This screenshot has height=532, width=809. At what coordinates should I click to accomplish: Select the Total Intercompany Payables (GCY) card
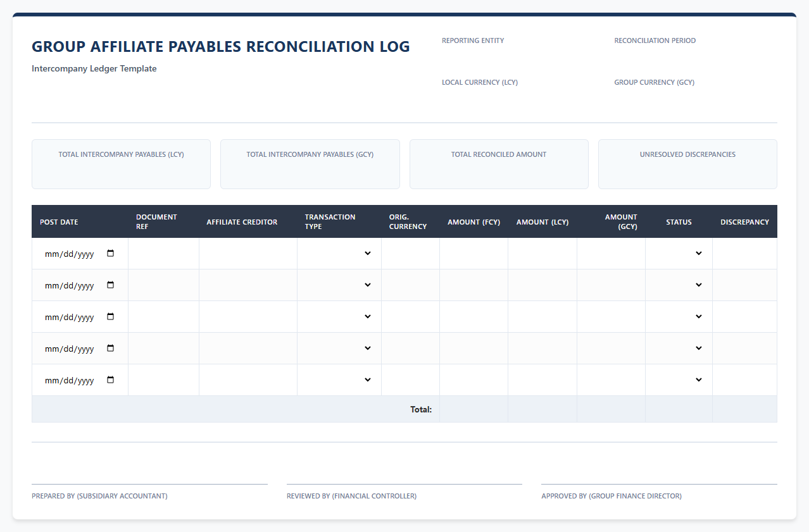310,164
